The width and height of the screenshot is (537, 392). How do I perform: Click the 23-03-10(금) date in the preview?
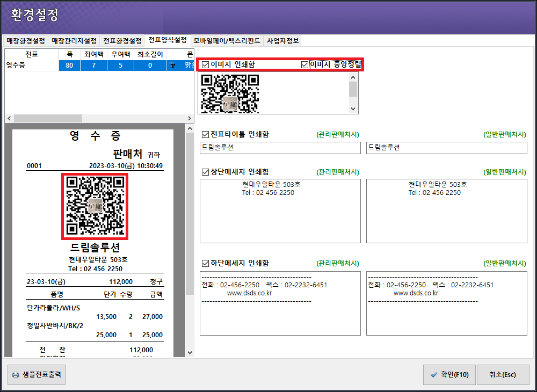pyautogui.click(x=46, y=282)
